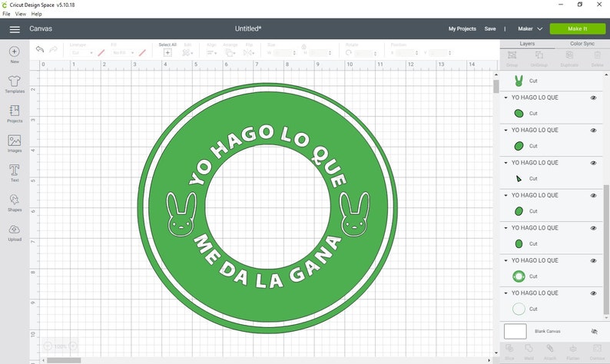Screen dimensions: 610x364
Task: Click the Linetype color swatch
Action: [101, 53]
